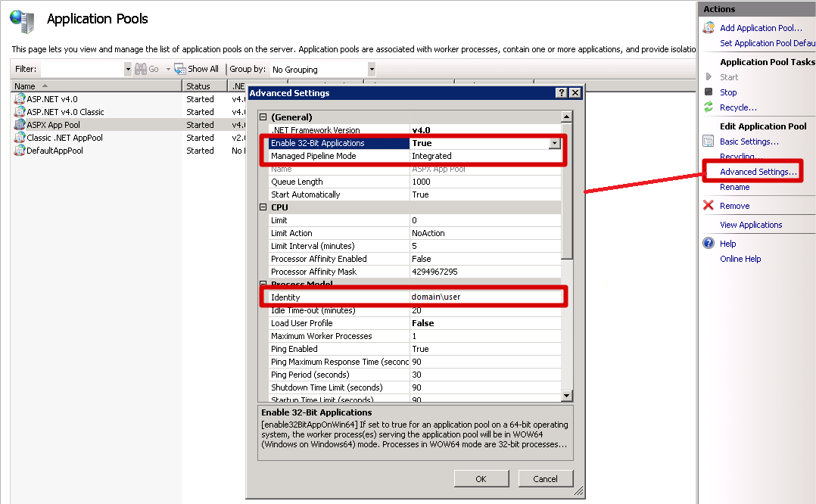Close the Advanced Settings dialog
The image size is (816, 504).
pos(575,92)
